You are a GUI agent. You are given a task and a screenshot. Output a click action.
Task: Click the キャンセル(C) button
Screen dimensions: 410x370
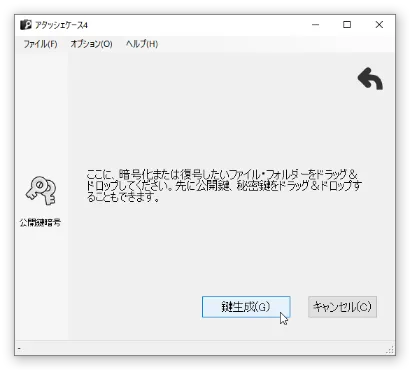click(342, 307)
